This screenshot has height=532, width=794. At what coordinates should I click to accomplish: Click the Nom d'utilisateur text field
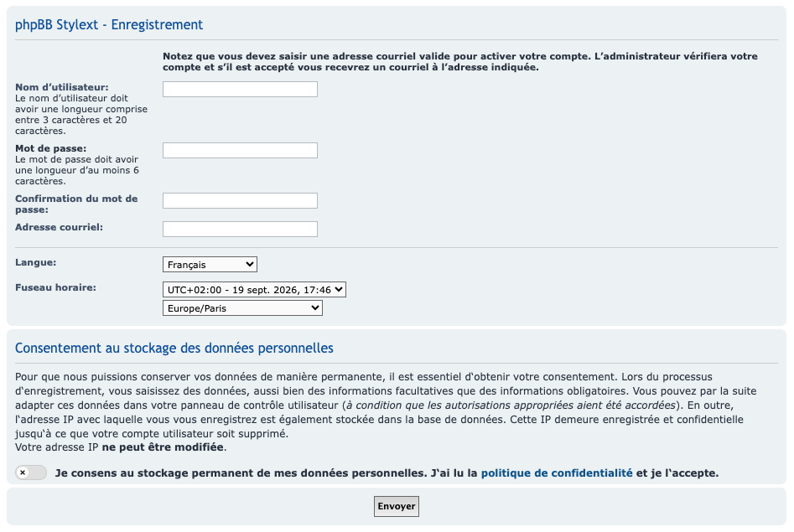click(x=240, y=89)
